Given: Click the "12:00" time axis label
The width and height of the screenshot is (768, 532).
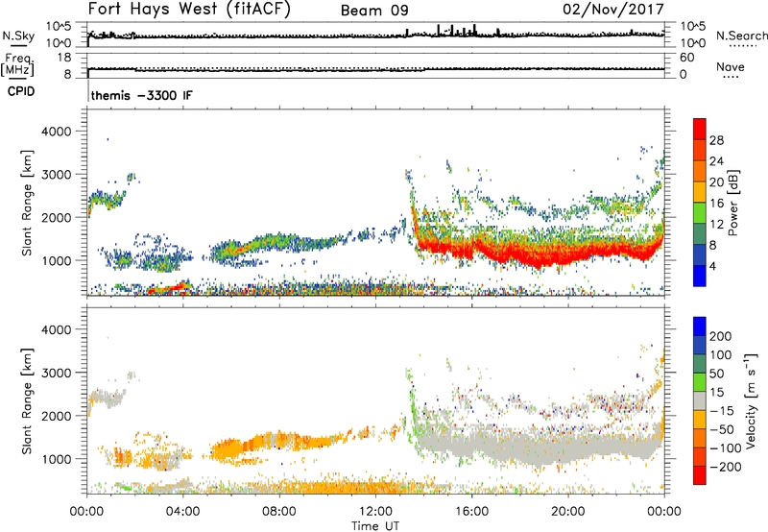Looking at the screenshot, I should pos(375,512).
